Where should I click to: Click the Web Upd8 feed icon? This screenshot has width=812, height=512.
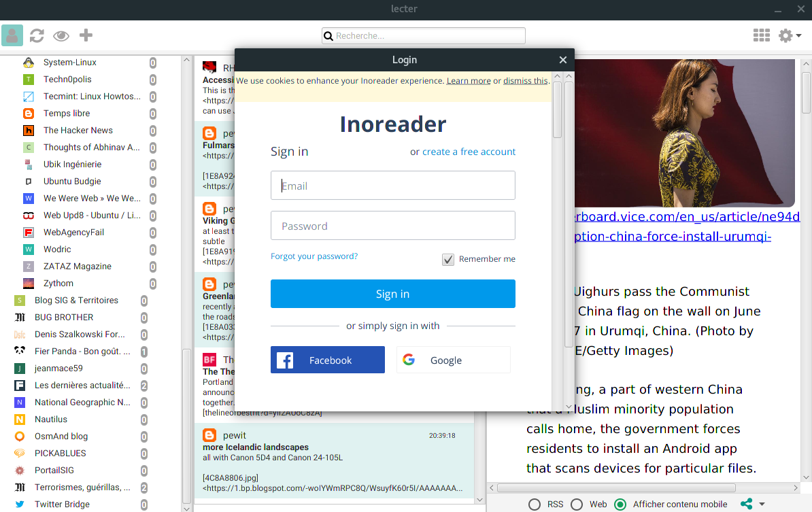tap(29, 216)
